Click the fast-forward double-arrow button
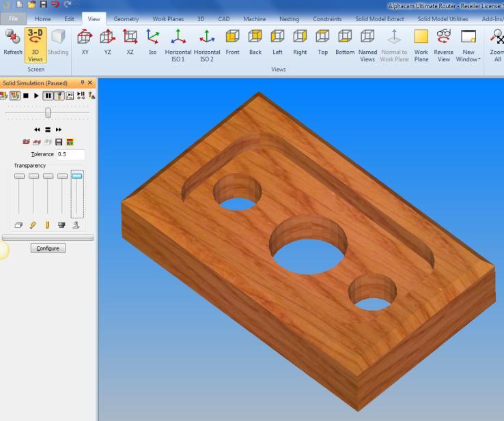This screenshot has height=421, width=504. coord(59,130)
